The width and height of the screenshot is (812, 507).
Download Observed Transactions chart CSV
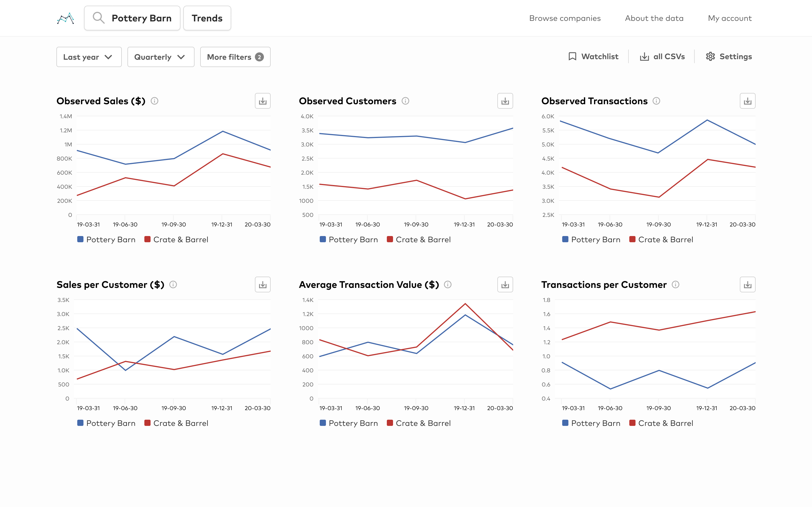(747, 101)
